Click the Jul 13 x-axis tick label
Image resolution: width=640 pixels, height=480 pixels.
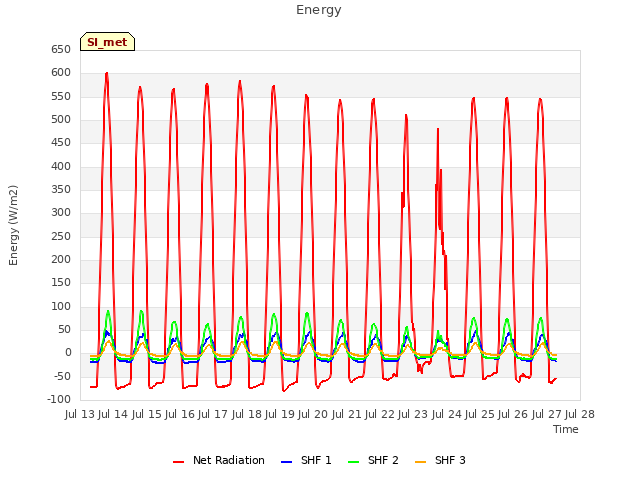[80, 414]
